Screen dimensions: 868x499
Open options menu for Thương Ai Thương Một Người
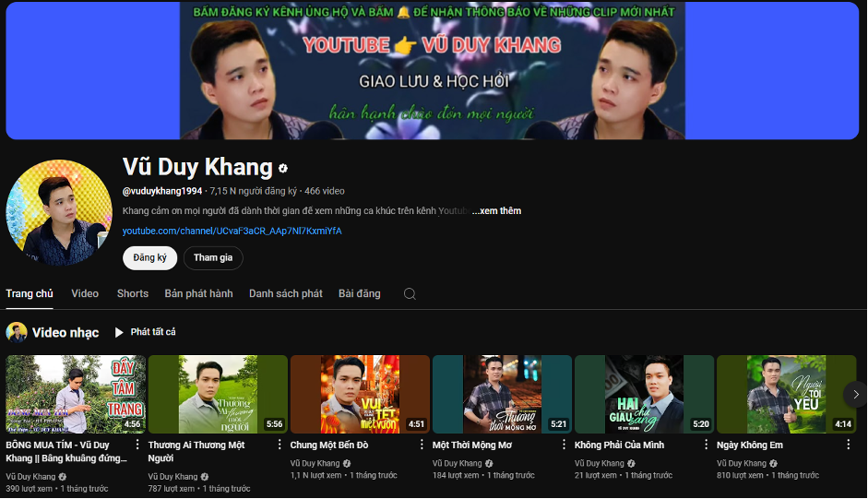point(279,445)
